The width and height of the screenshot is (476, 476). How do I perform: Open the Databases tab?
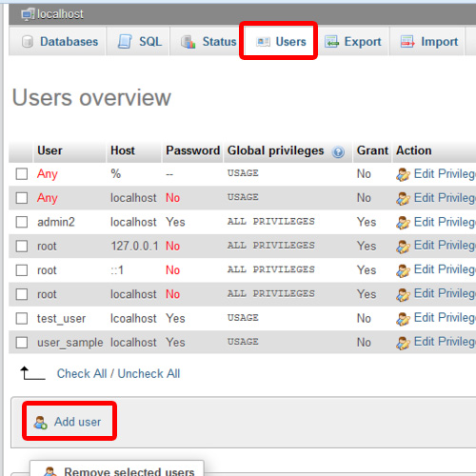pos(57,42)
